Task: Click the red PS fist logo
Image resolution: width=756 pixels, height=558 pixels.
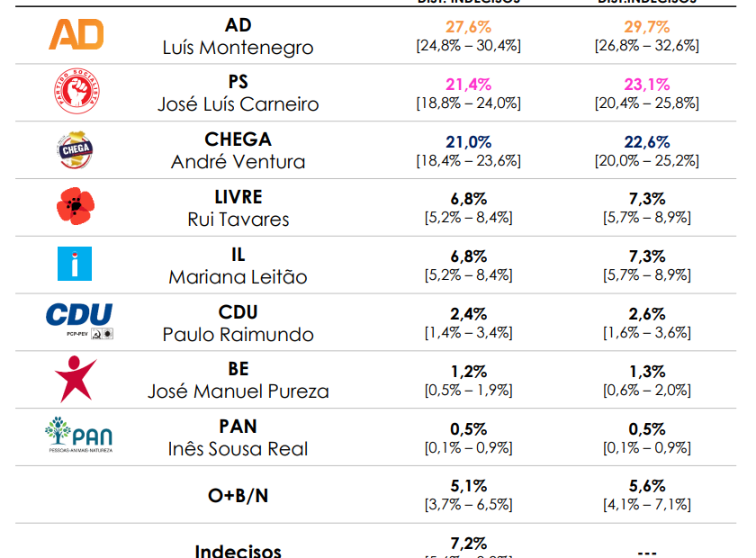Action: pyautogui.click(x=76, y=93)
